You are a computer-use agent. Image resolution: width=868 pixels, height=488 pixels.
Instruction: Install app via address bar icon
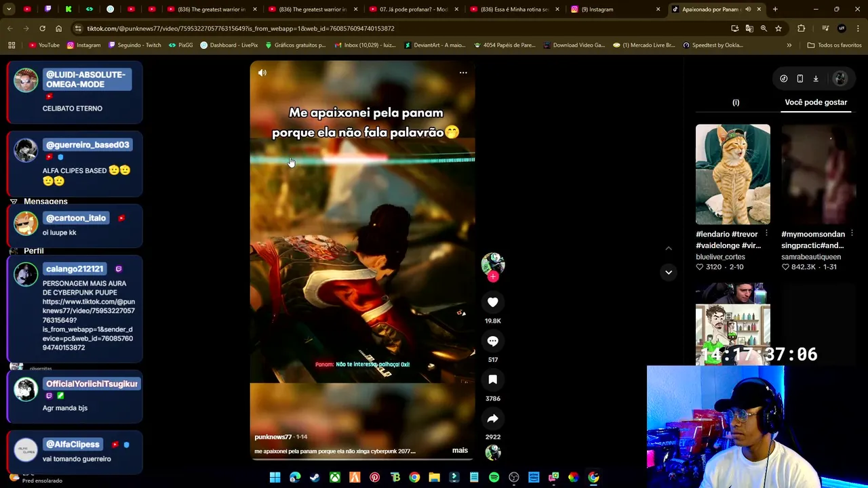pyautogui.click(x=734, y=28)
